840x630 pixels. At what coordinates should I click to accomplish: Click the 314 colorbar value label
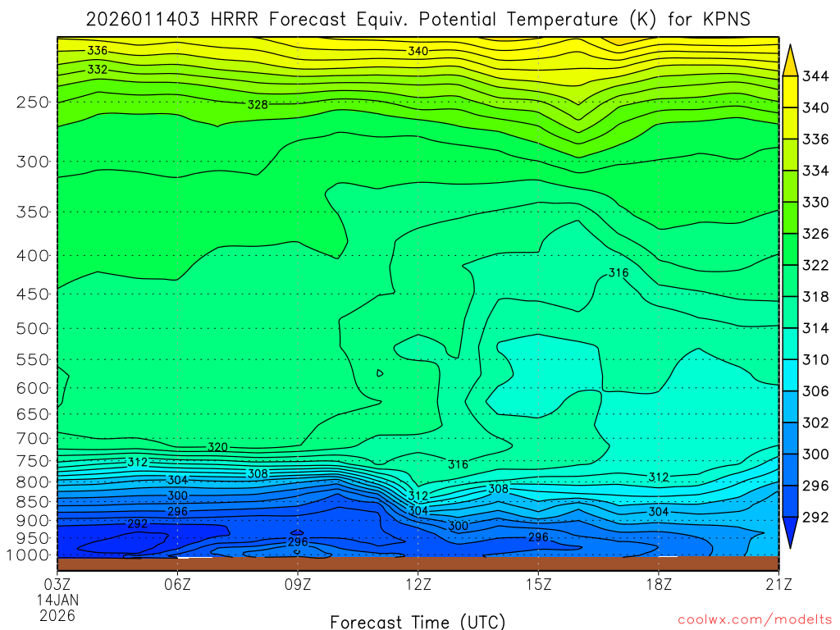[x=815, y=328]
